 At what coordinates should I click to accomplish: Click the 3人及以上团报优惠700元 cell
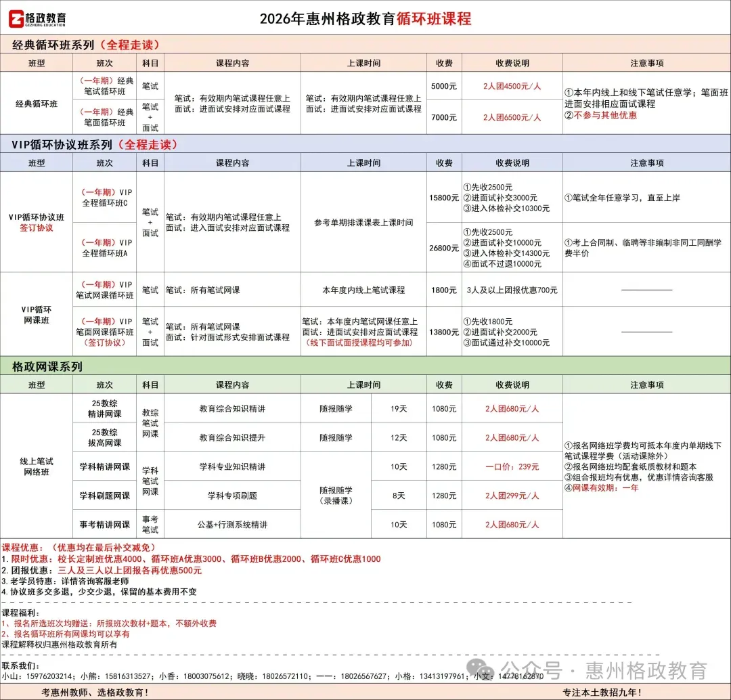tap(512, 290)
